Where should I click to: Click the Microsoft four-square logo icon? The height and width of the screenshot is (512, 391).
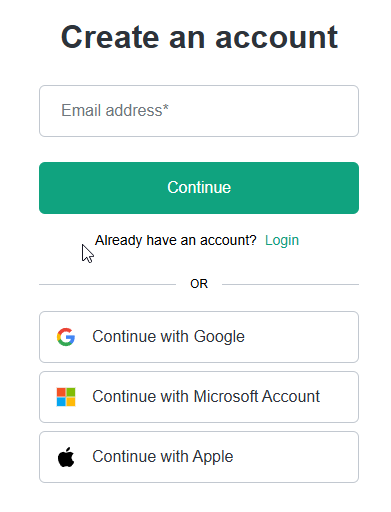66,397
